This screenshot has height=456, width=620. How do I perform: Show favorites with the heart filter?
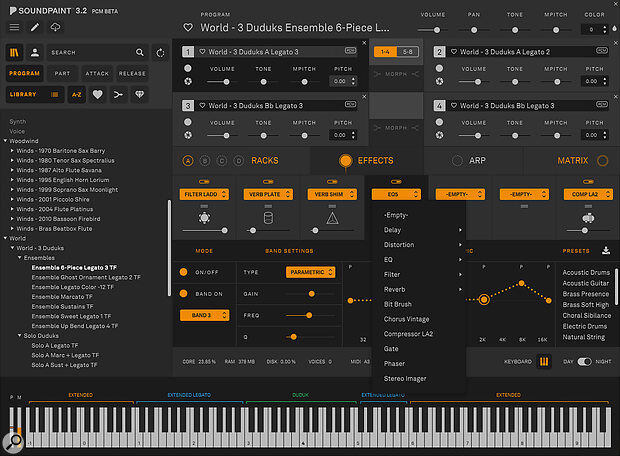(x=97, y=95)
